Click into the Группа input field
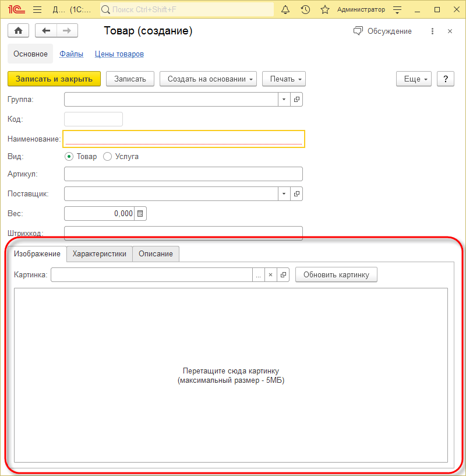Viewport: 466px width, 476px height. (x=171, y=99)
